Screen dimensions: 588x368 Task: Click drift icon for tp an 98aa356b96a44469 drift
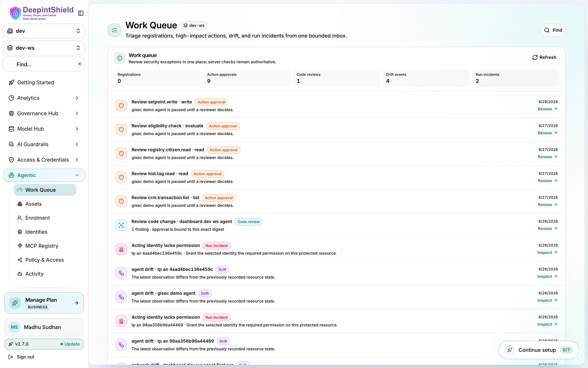pyautogui.click(x=121, y=345)
